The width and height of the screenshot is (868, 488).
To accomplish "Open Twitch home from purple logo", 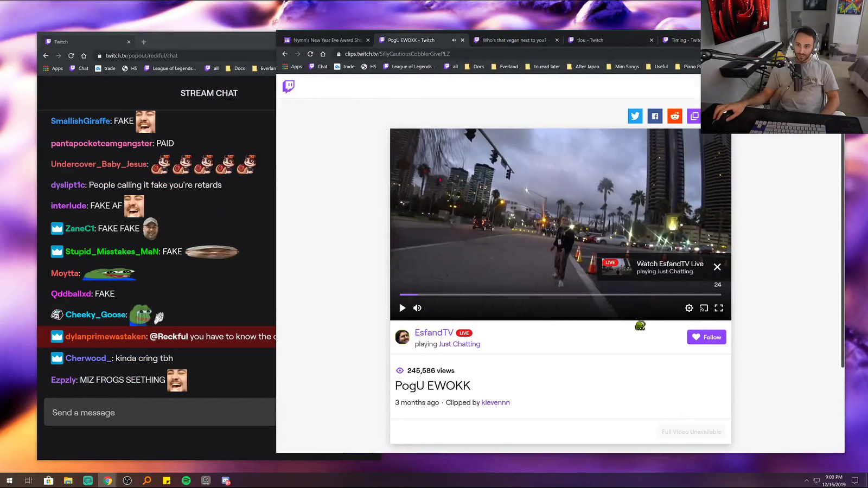I will pyautogui.click(x=289, y=86).
